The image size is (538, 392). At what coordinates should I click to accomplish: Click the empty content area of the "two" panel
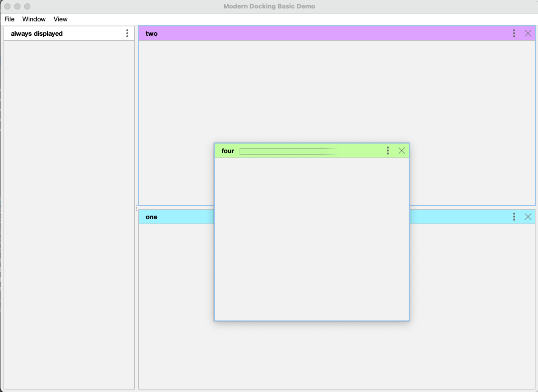pyautogui.click(x=472, y=99)
